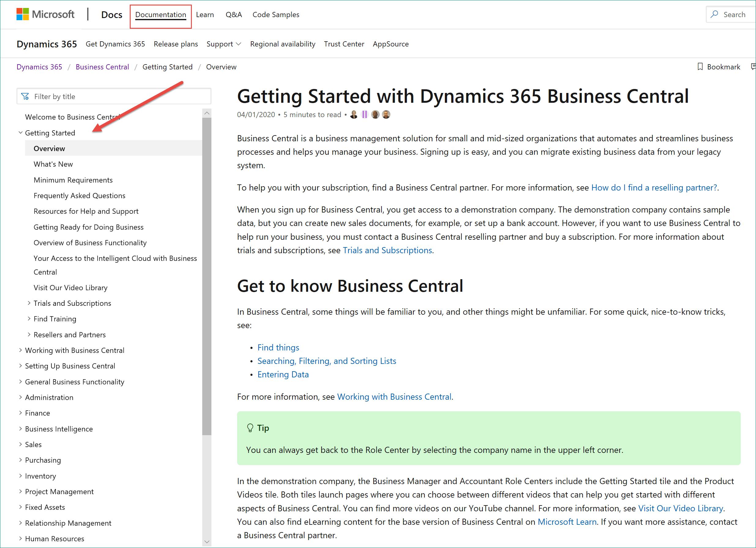Click the sidebar scroll down arrow
The height and width of the screenshot is (548, 756).
click(x=207, y=542)
